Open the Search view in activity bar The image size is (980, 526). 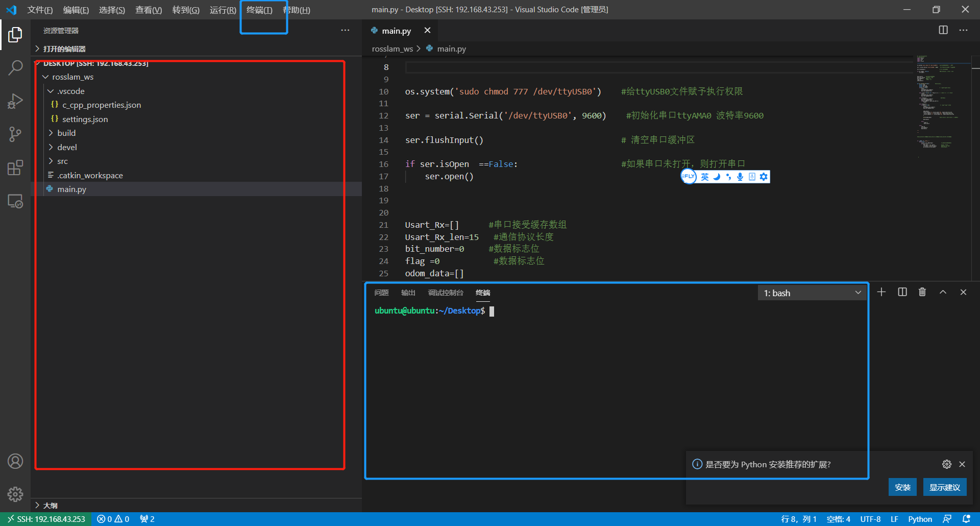click(x=15, y=68)
